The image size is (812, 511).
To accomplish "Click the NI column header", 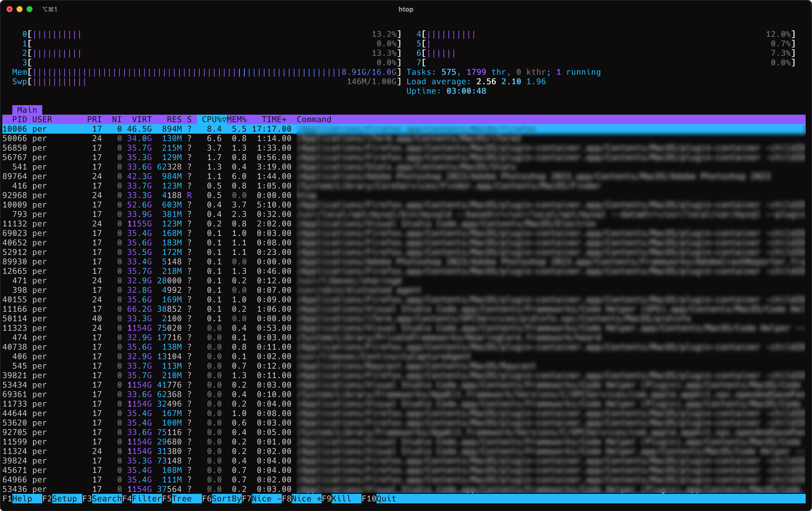I will 117,119.
